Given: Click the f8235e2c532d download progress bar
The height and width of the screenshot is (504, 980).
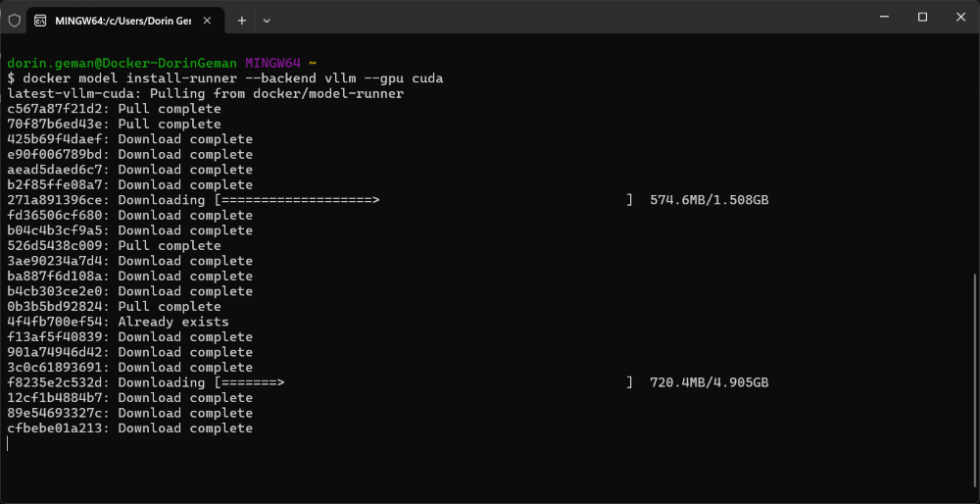Looking at the screenshot, I should 423,382.
